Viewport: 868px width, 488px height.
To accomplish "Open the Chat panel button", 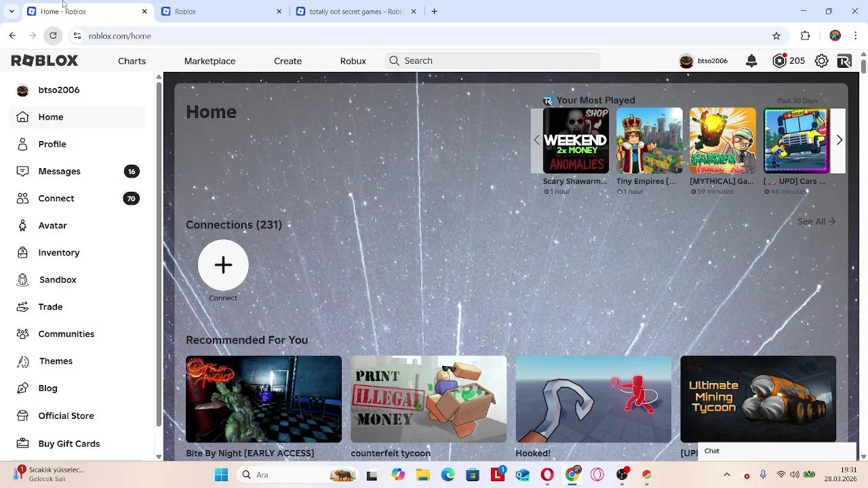I will click(778, 451).
